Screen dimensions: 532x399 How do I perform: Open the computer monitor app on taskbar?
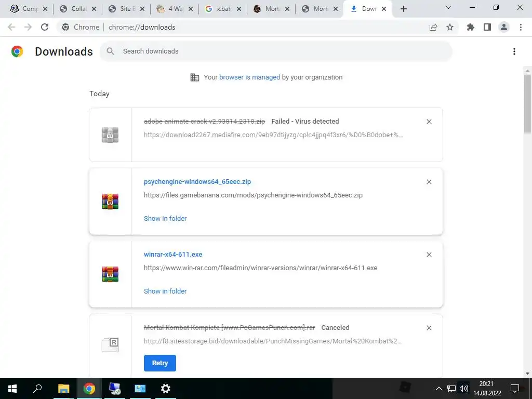click(x=115, y=389)
